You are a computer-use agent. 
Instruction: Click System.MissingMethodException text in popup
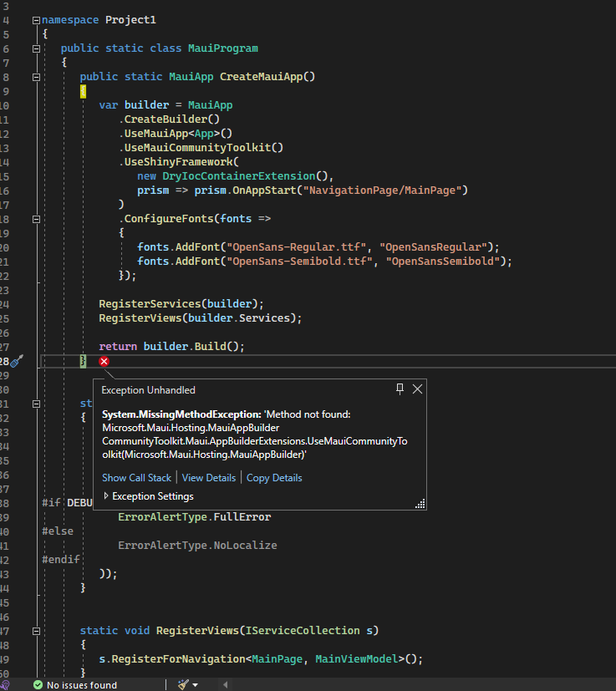pyautogui.click(x=181, y=414)
